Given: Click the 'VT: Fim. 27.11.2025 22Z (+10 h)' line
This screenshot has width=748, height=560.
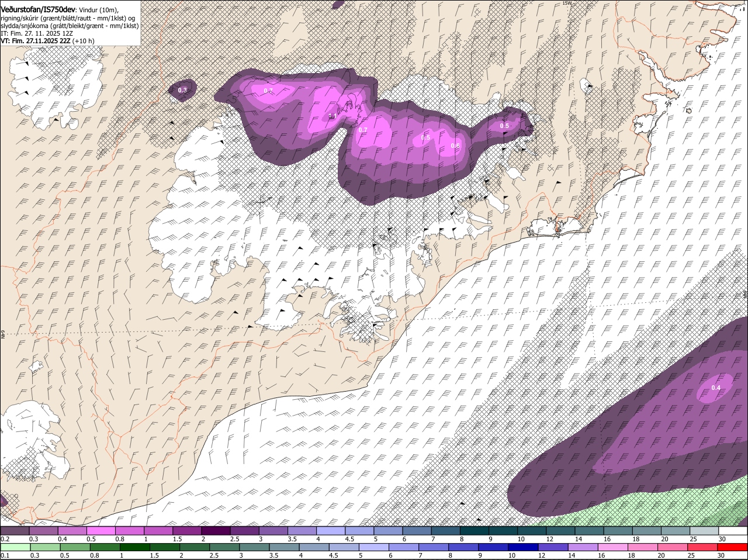Looking at the screenshot, I should tap(47, 41).
